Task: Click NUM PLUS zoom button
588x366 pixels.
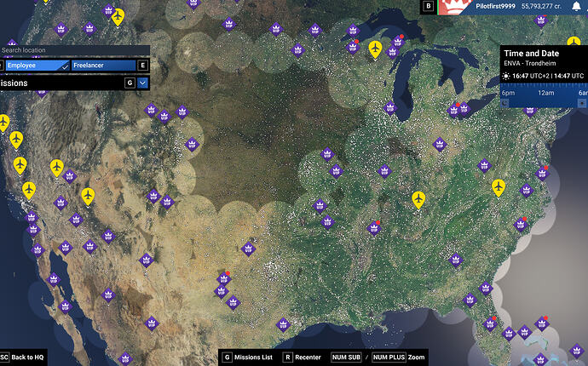Action: point(389,357)
